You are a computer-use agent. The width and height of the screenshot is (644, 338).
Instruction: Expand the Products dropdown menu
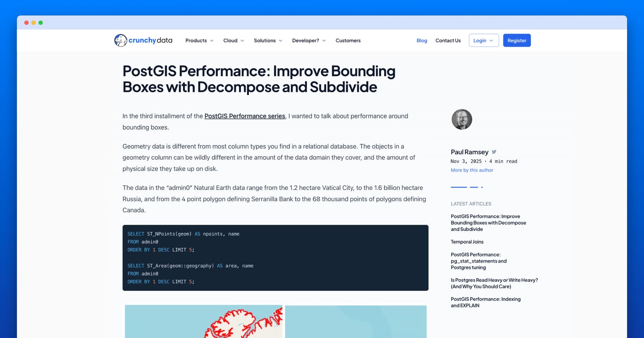(199, 41)
